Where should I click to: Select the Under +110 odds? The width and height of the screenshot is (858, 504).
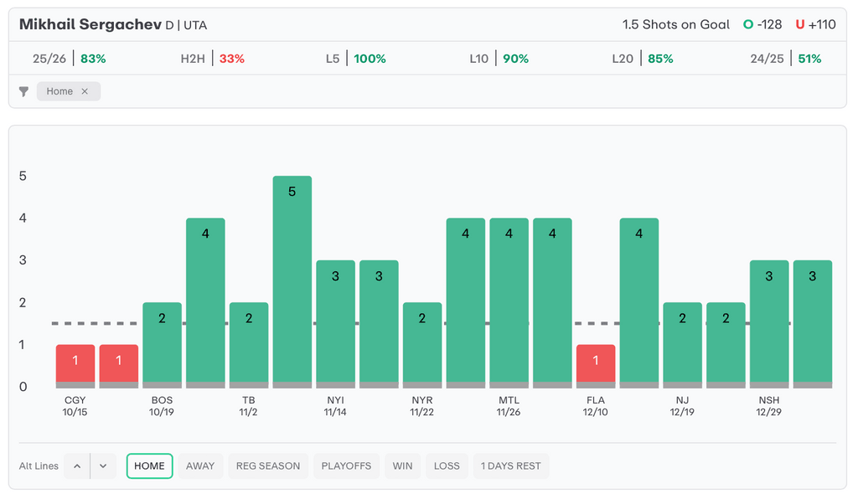815,24
